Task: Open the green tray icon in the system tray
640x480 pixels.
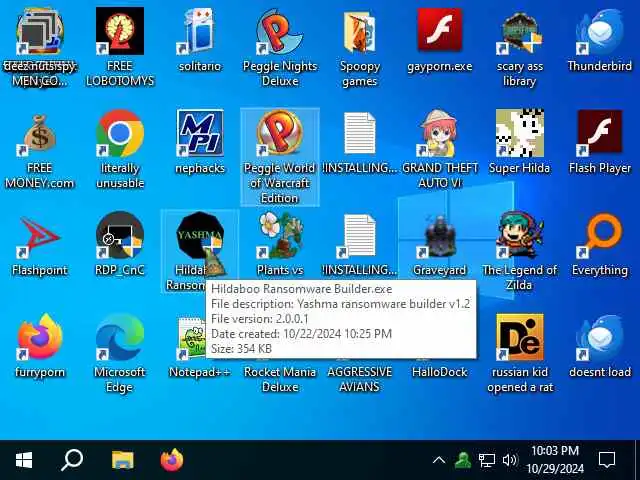Action: pyautogui.click(x=462, y=460)
